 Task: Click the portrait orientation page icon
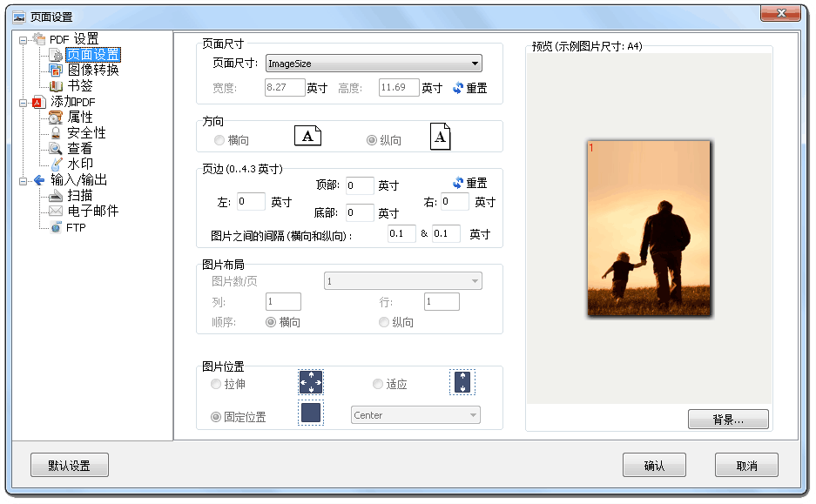point(441,137)
